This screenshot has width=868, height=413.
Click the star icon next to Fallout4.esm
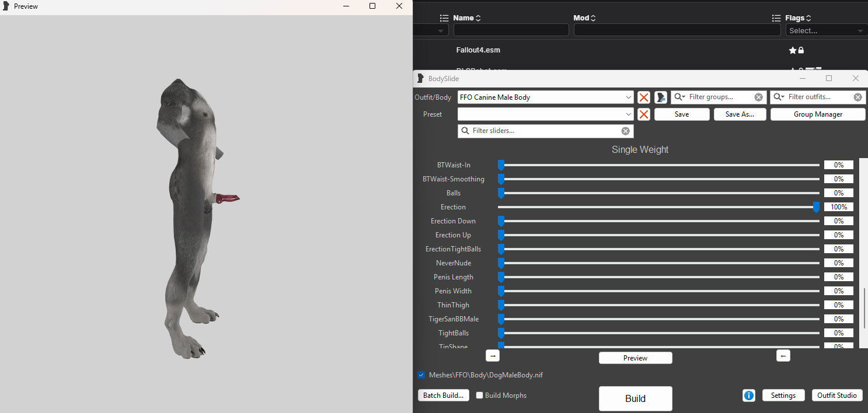coord(792,50)
